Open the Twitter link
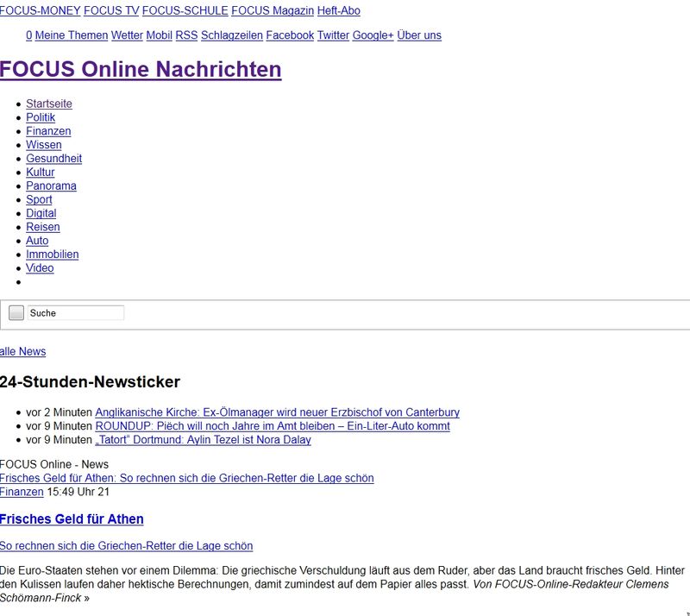This screenshot has width=690, height=616. tap(333, 35)
